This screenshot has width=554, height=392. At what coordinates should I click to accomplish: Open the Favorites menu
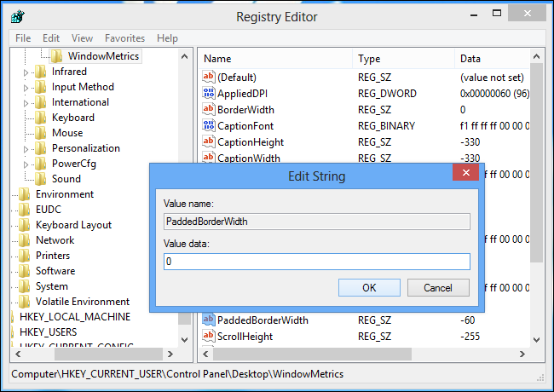pos(124,38)
